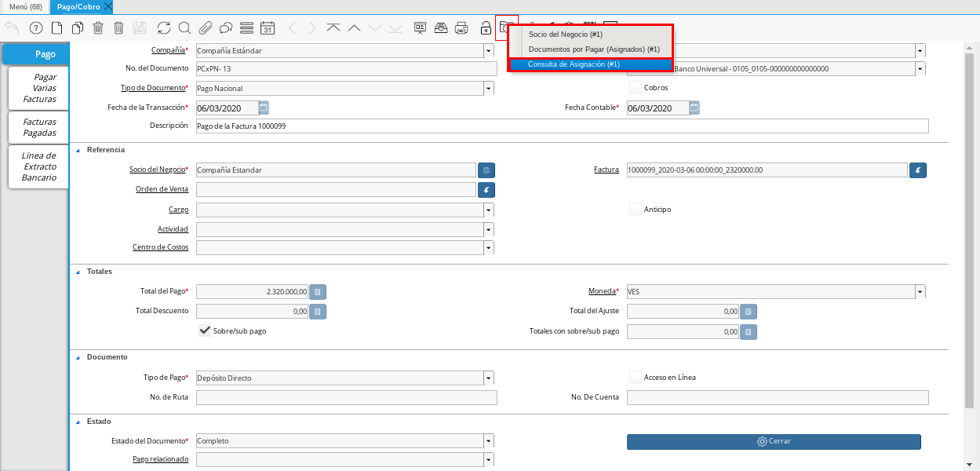Screen dimensions: 980x471
Task: Toggle the Acceso en Línea checkbox
Action: tap(636, 377)
